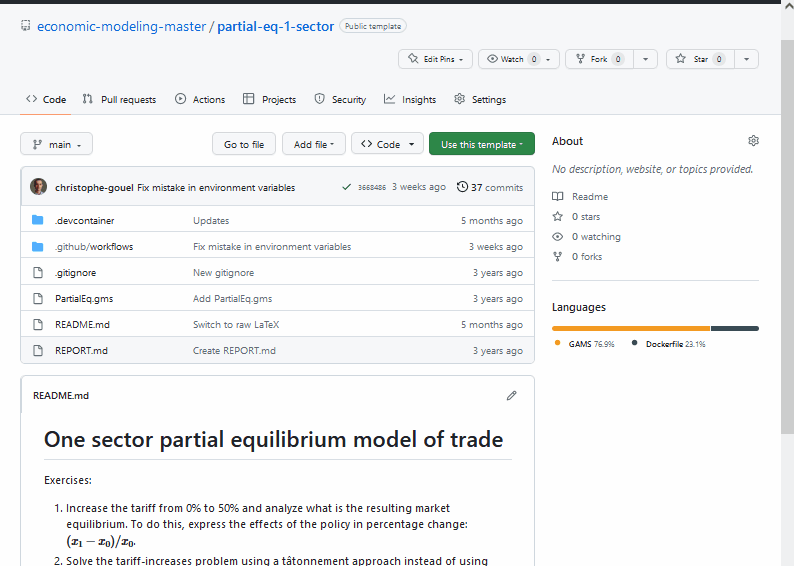Open the .gitignore file
794x566 pixels.
point(75,273)
